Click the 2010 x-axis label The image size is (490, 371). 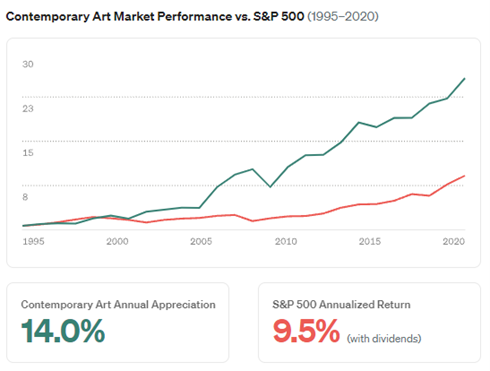286,241
